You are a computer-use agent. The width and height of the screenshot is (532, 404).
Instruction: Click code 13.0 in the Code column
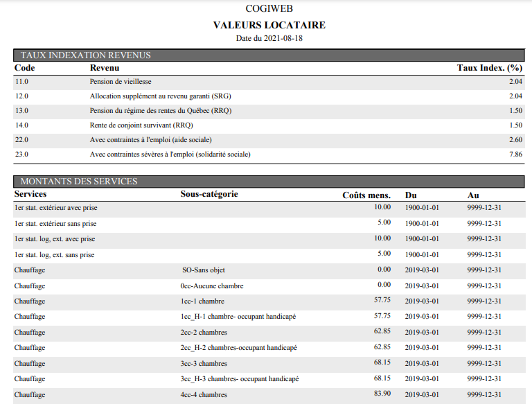click(22, 111)
